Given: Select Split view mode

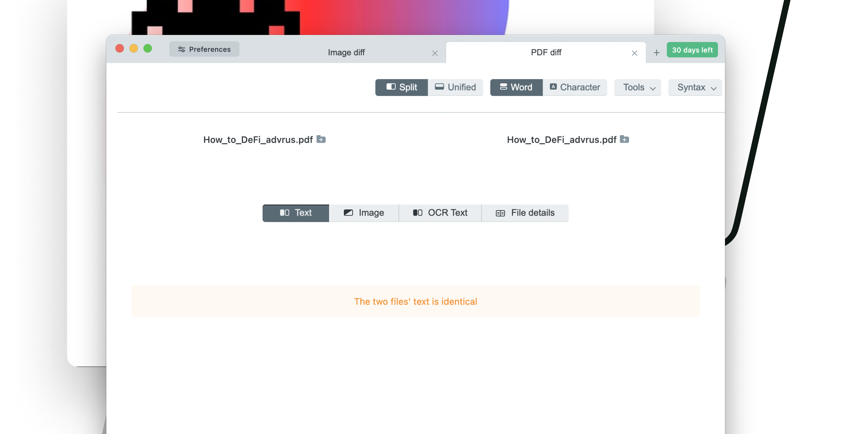Looking at the screenshot, I should [x=401, y=87].
